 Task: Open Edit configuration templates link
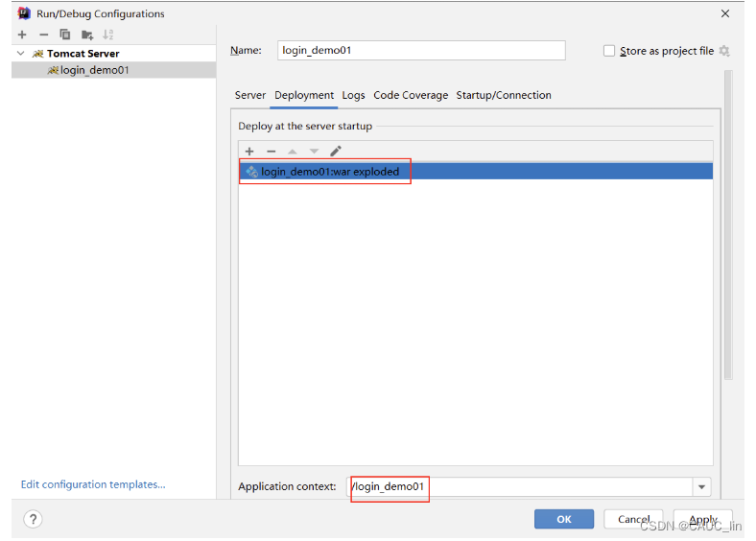[93, 484]
